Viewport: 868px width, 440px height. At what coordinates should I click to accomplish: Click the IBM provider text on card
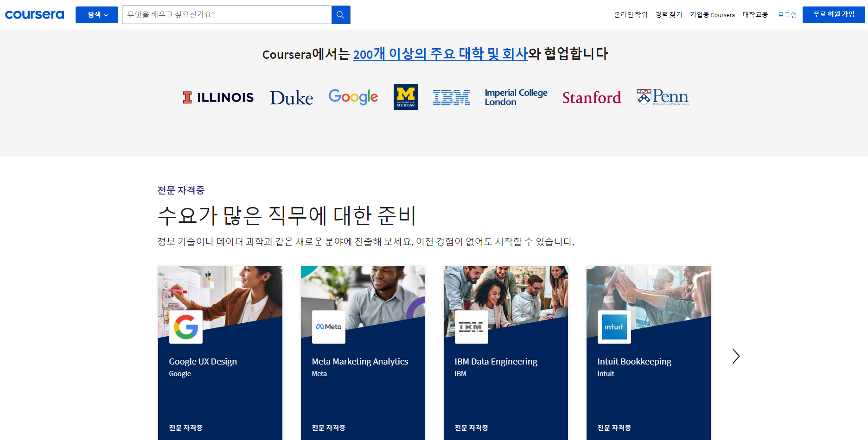pos(460,374)
